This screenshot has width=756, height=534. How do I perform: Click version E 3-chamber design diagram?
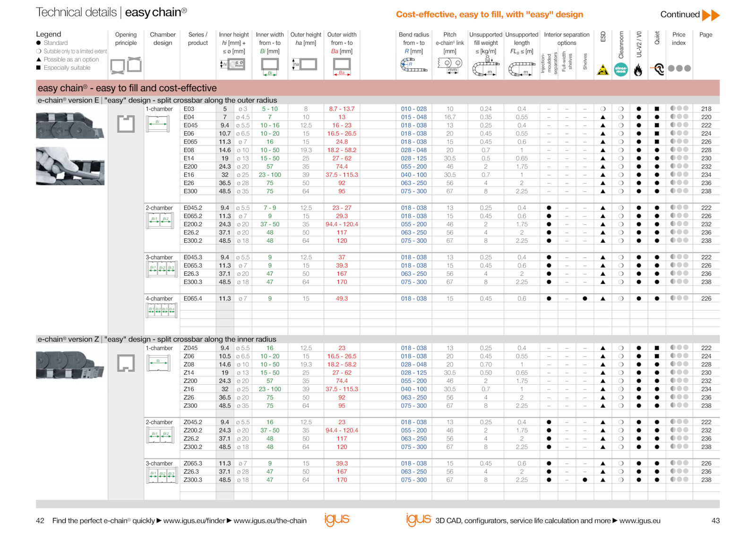click(161, 270)
